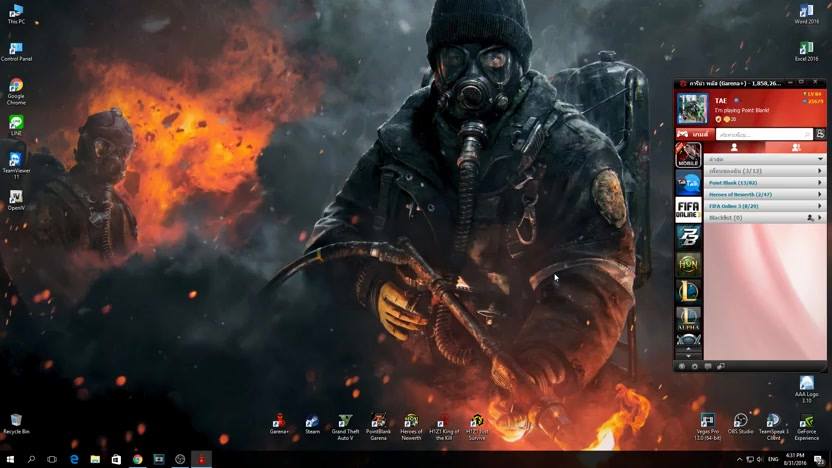The width and height of the screenshot is (832, 468).
Task: Select the Google Chrome desktop shortcut
Action: pyautogui.click(x=16, y=91)
